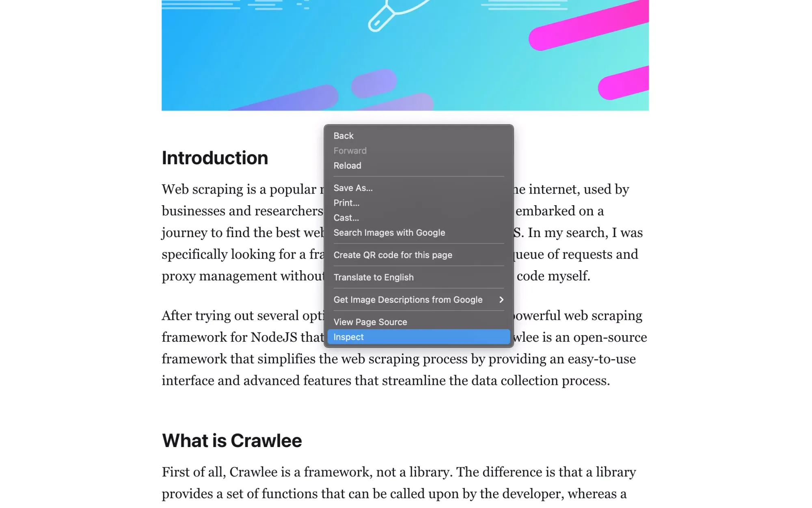Click Create QR code for this page

pyautogui.click(x=392, y=254)
